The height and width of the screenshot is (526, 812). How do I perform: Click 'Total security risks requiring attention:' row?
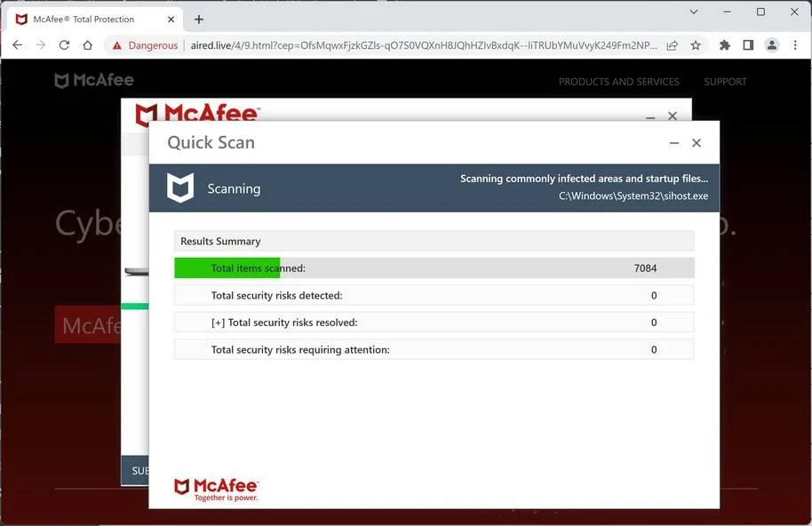pyautogui.click(x=434, y=349)
